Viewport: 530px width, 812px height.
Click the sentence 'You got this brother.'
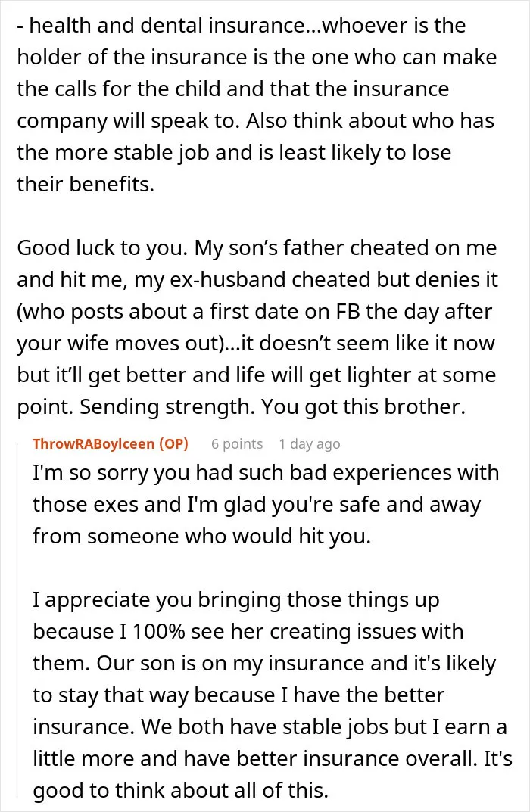(x=360, y=406)
